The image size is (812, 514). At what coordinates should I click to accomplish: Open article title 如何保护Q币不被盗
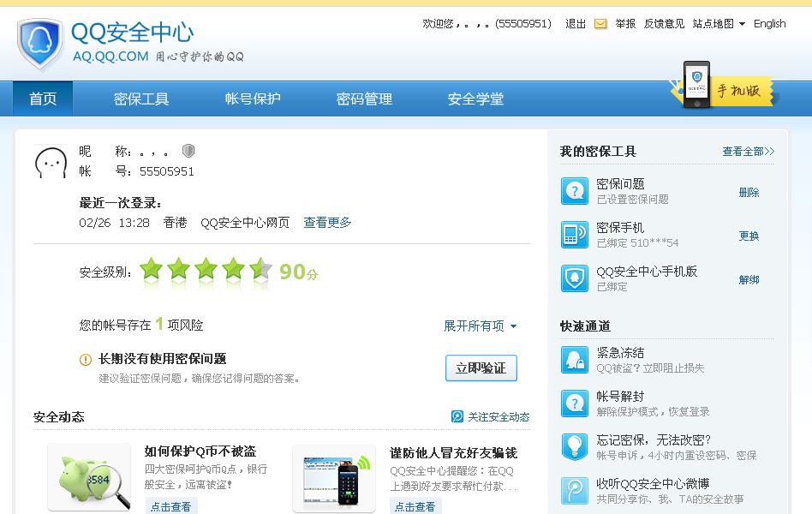[x=200, y=451]
